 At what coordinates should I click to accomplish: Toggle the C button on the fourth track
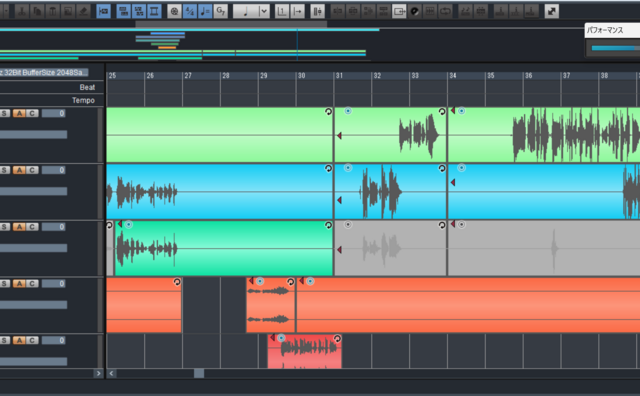[32, 283]
